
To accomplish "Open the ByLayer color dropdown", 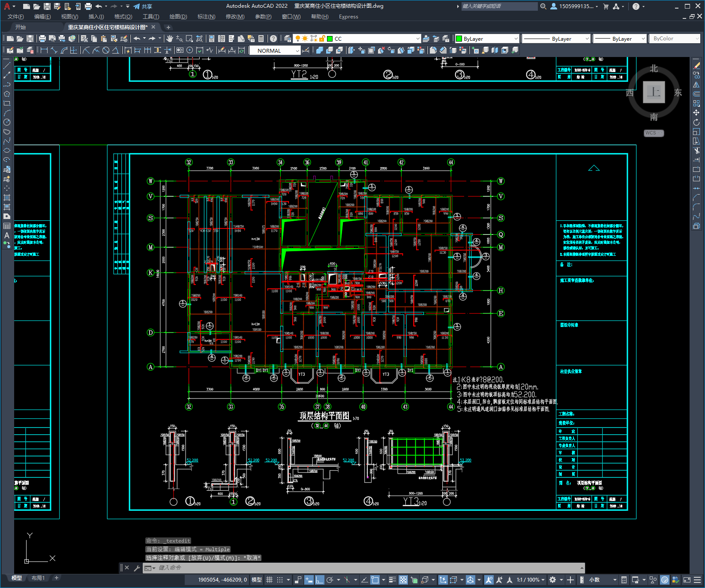I will pos(516,39).
